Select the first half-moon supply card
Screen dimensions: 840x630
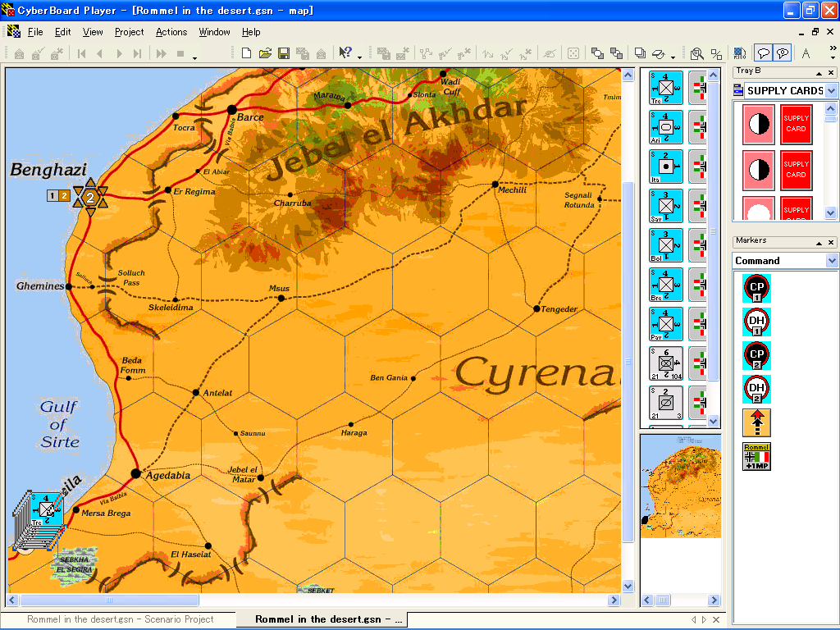[x=758, y=125]
